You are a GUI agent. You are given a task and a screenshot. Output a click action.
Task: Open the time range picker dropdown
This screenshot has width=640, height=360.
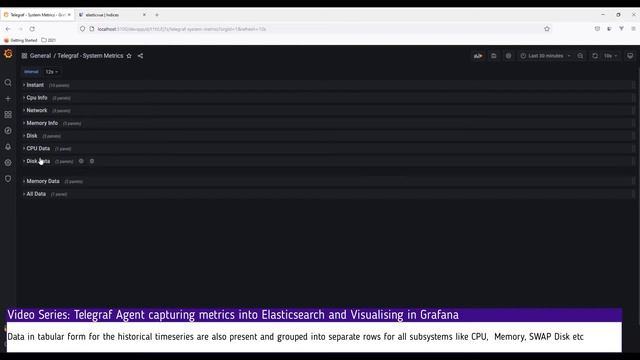(x=545, y=56)
